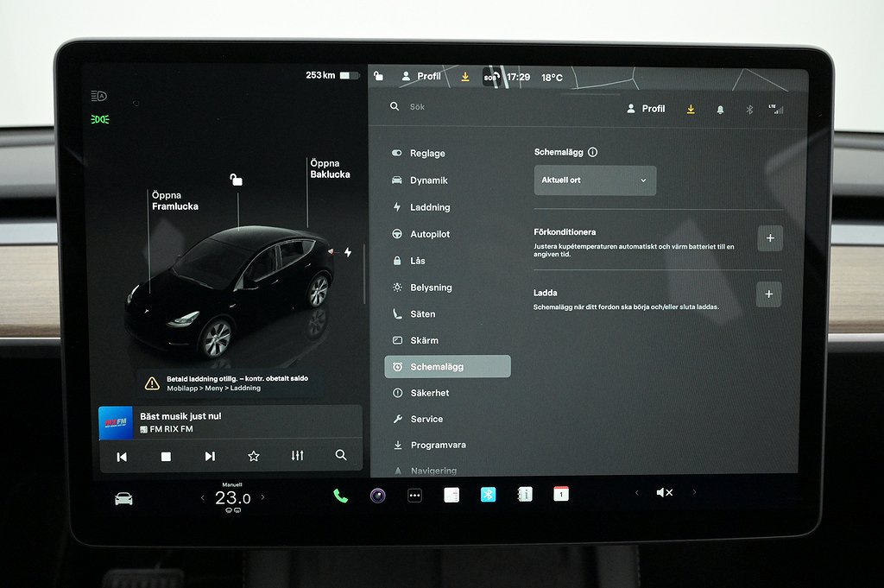Image resolution: width=884 pixels, height=588 pixels.
Task: Open the calendar app icon
Action: click(x=561, y=494)
